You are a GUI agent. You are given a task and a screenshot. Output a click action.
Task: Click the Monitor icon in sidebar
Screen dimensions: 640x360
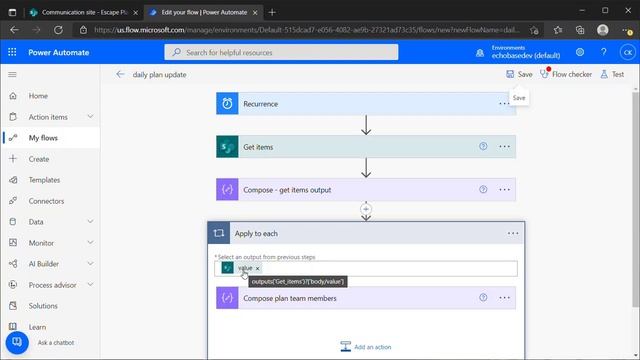point(13,243)
